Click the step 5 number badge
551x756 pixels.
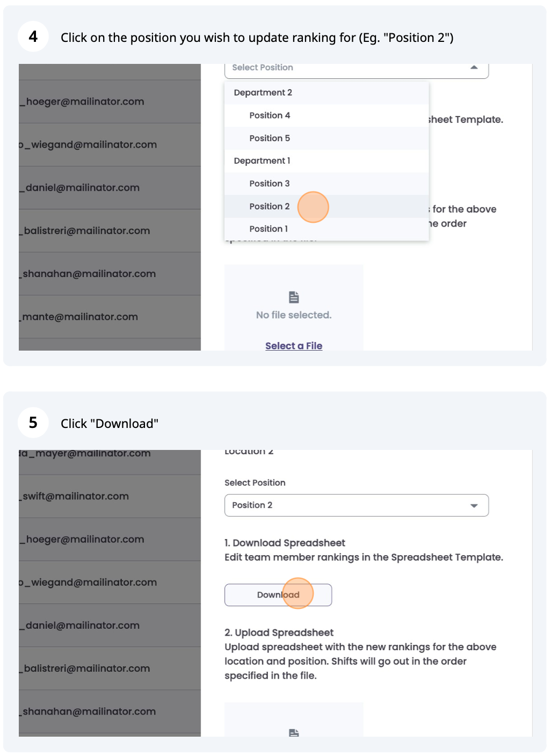coord(33,423)
